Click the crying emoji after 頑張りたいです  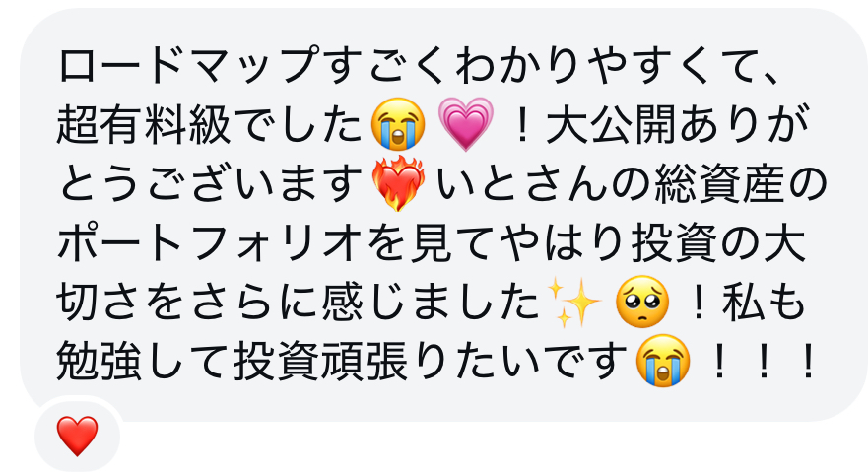click(x=663, y=361)
